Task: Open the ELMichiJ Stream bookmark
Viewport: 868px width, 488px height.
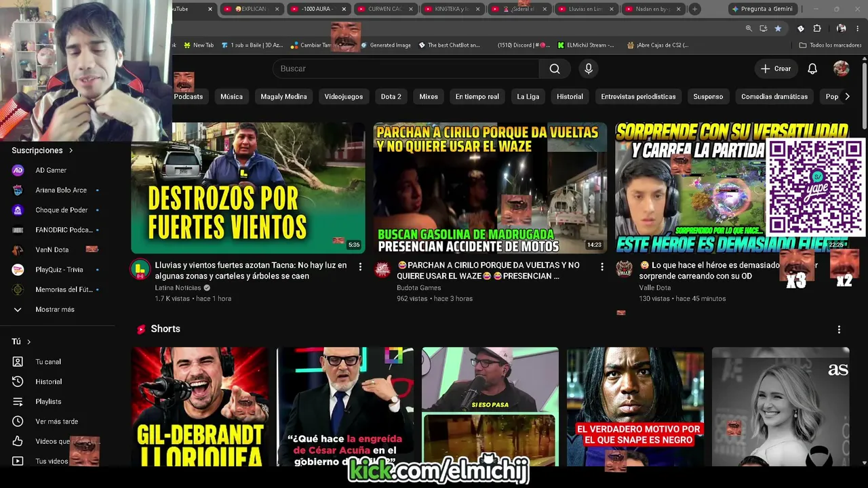Action: [586, 45]
